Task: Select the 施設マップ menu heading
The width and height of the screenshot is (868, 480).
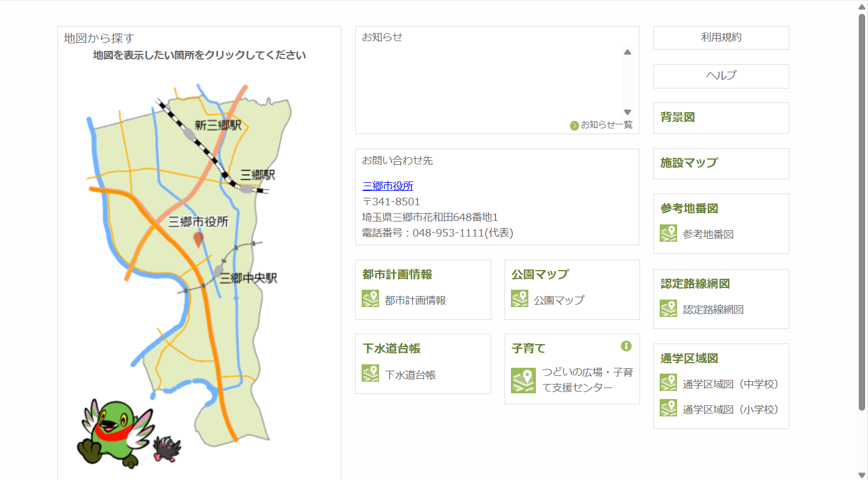Action: [689, 163]
